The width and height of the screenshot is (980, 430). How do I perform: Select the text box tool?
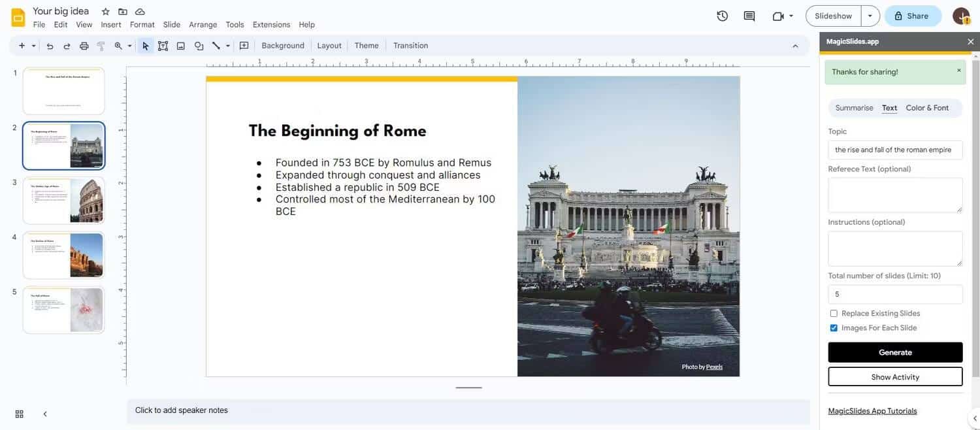click(163, 46)
